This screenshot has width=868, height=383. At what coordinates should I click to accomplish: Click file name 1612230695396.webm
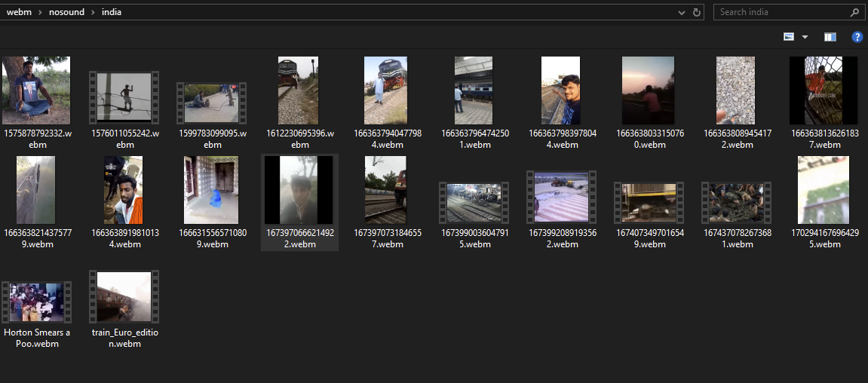pos(299,139)
